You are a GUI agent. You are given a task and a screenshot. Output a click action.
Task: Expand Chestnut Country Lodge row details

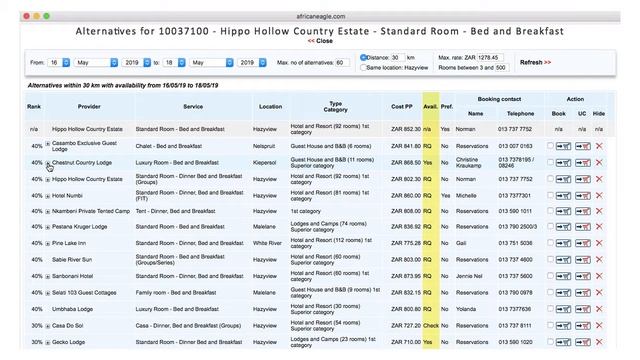pos(48,163)
